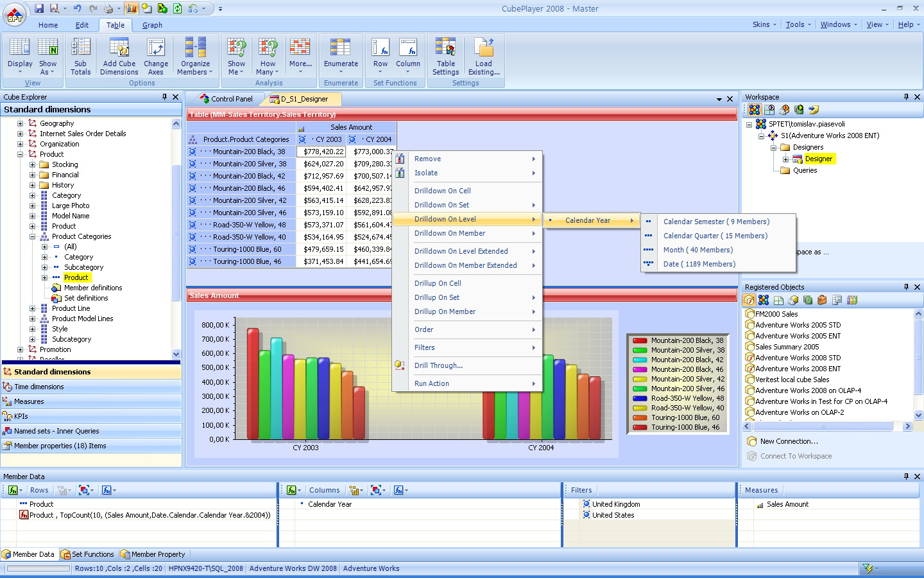Click the $778,420.22 table cell
The width and height of the screenshot is (924, 578).
point(321,152)
